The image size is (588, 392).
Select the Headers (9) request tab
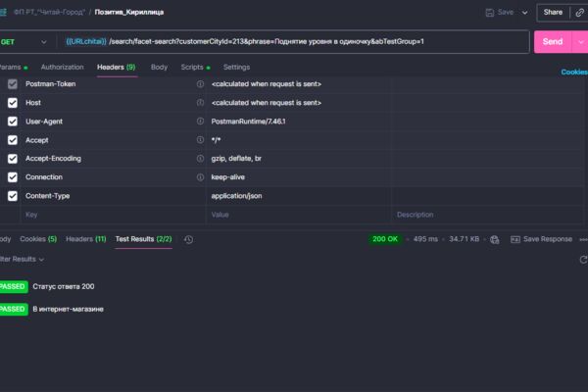pos(117,68)
